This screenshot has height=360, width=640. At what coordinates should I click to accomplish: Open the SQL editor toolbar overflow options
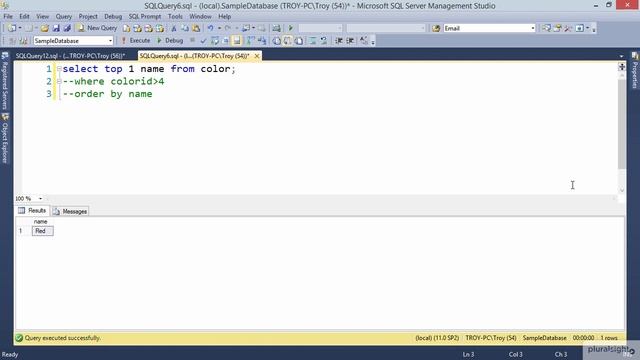(x=373, y=41)
